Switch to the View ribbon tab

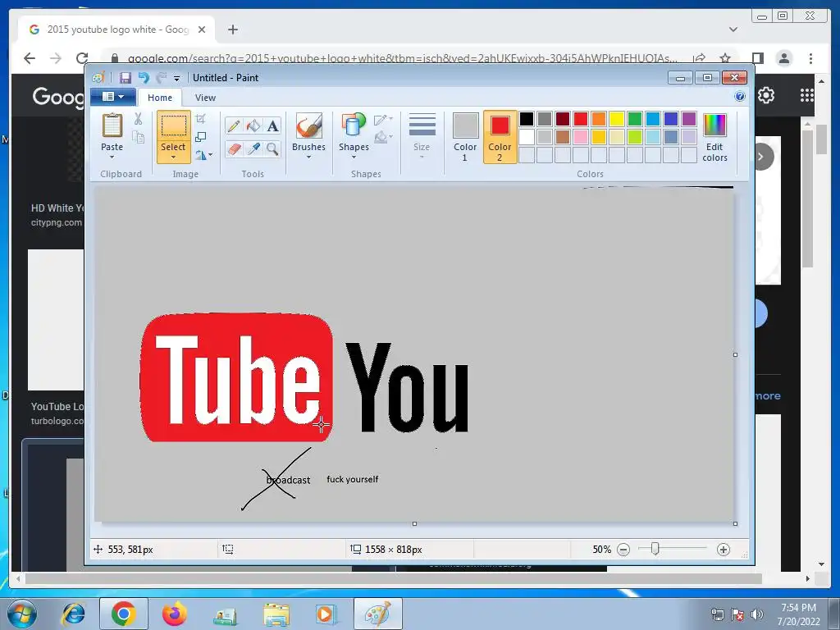coord(205,98)
